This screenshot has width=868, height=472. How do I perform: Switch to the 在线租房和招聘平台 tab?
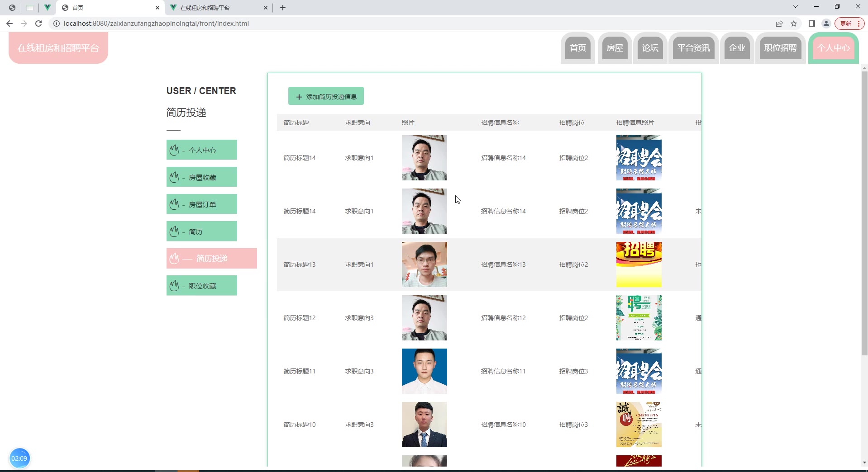tap(219, 8)
